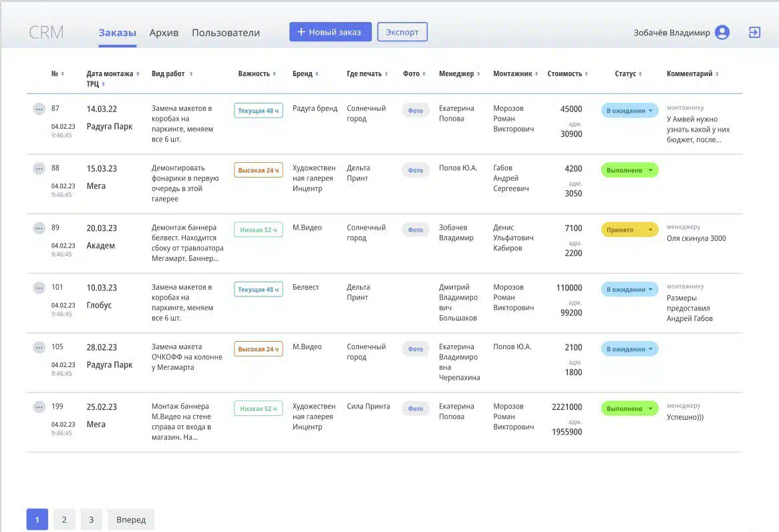
Task: Click the Экспорт button
Action: point(402,32)
